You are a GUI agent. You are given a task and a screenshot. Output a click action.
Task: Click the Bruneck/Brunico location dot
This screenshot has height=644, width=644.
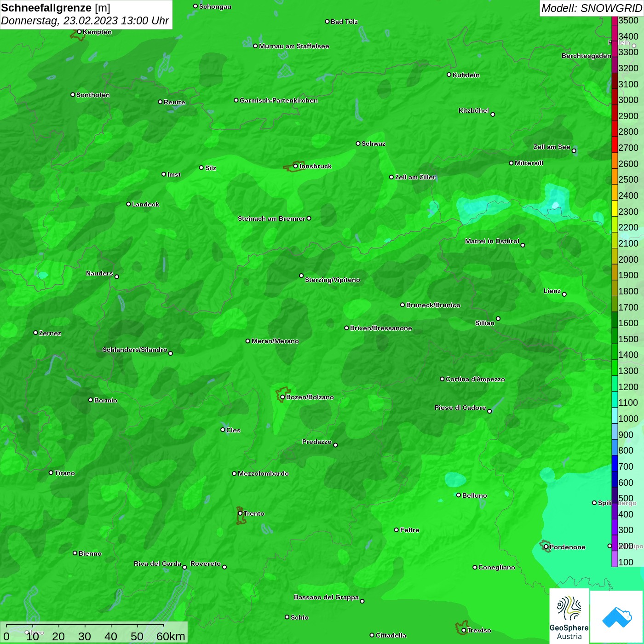[x=402, y=305]
